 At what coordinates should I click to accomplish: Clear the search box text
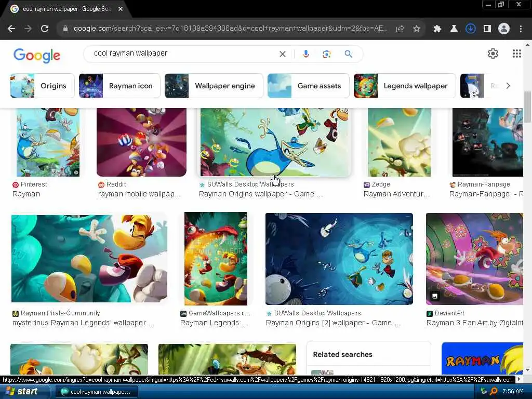(x=282, y=54)
